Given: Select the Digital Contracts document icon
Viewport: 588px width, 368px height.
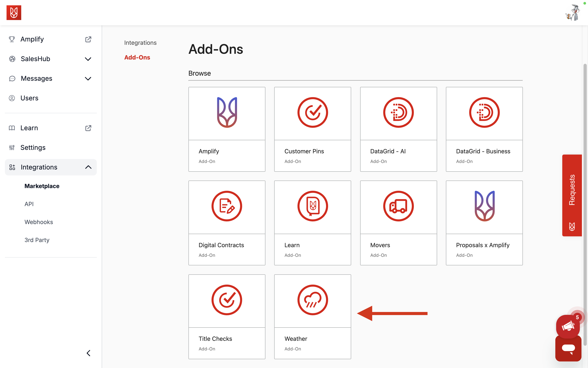Looking at the screenshot, I should point(227,206).
